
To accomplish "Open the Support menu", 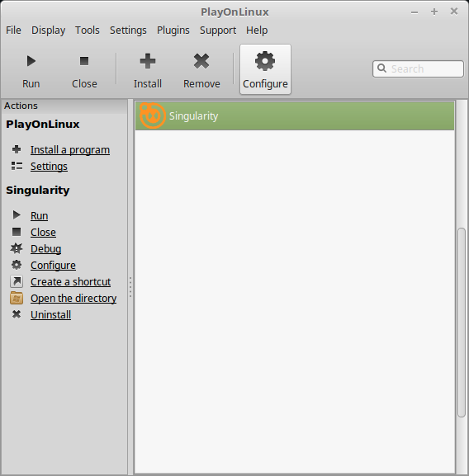I will [218, 30].
